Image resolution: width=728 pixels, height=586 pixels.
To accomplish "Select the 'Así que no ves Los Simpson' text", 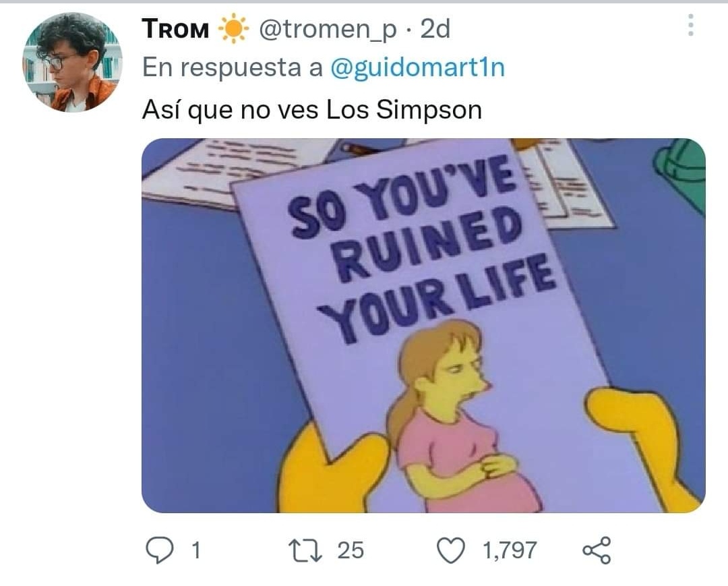I will coord(312,111).
